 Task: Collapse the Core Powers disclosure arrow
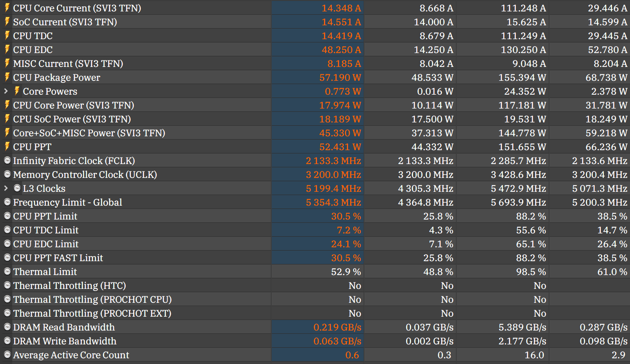(5, 91)
